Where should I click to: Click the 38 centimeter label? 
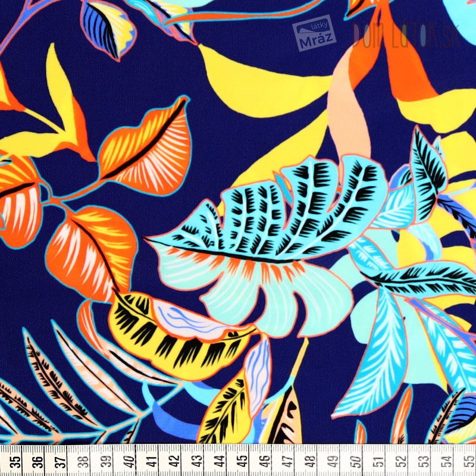pyautogui.click(x=84, y=462)
